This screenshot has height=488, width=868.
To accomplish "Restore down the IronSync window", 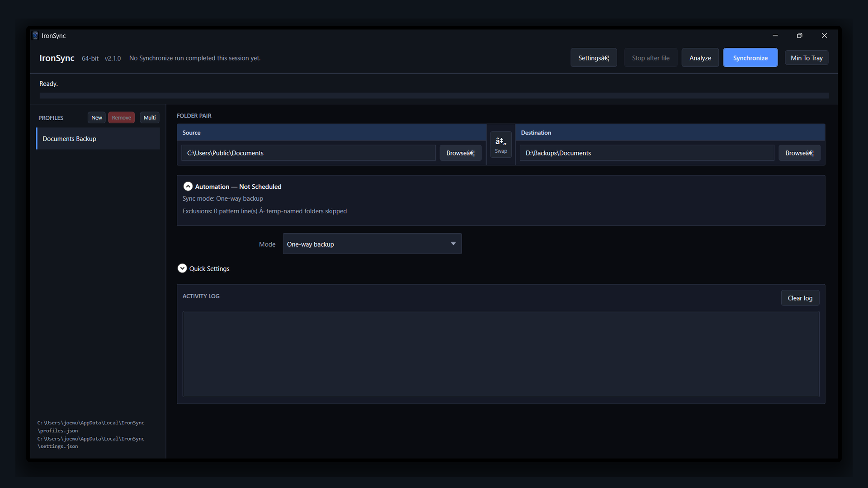I will [x=800, y=35].
